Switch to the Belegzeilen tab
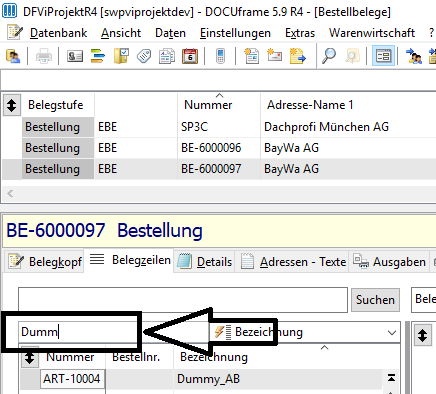The height and width of the screenshot is (394, 436). [x=130, y=260]
